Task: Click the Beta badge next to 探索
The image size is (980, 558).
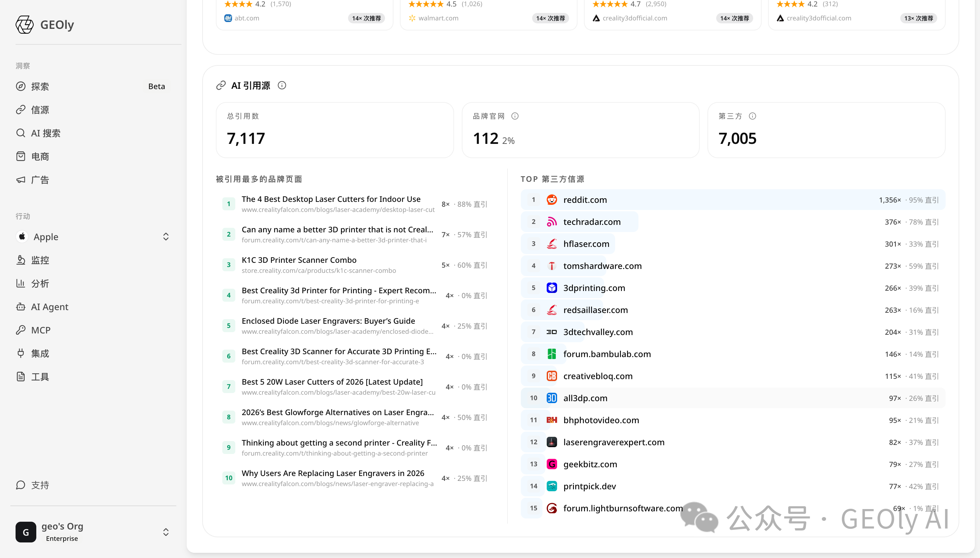Action: (157, 86)
